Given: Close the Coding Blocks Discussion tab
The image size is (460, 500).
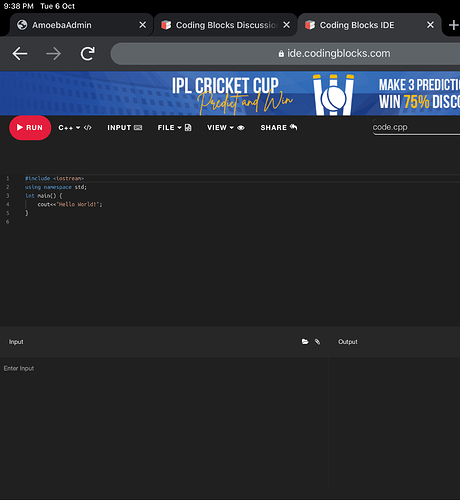Looking at the screenshot, I should [x=286, y=25].
